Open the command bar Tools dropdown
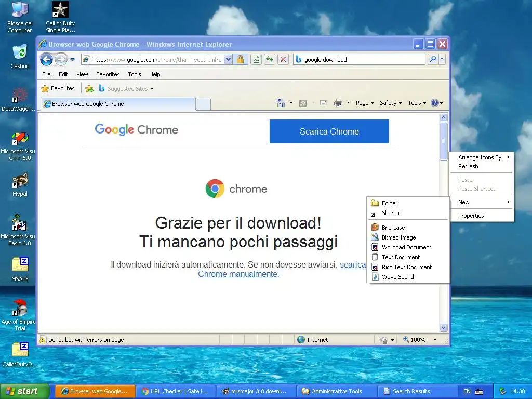 coord(417,103)
